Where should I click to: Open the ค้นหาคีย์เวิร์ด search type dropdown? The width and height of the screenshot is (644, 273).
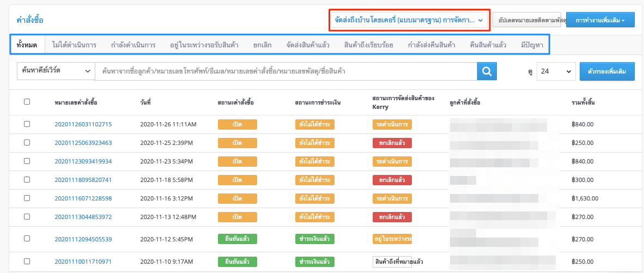pos(56,71)
